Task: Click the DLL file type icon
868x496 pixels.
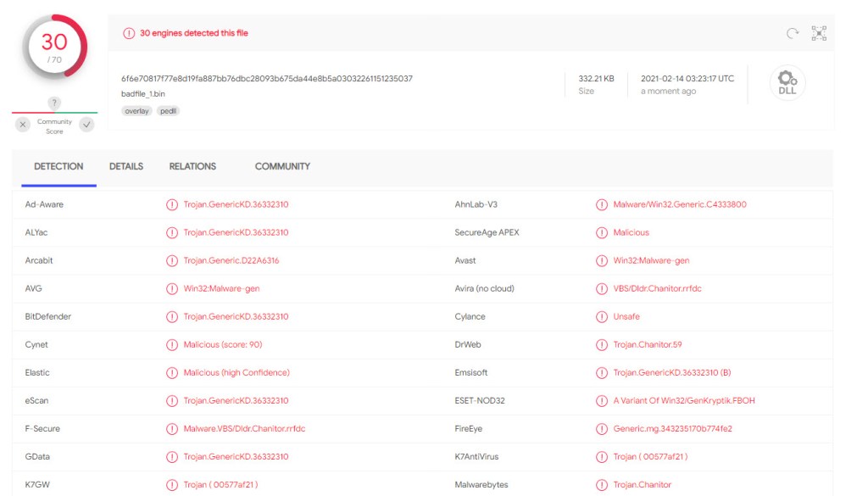Action: point(787,83)
